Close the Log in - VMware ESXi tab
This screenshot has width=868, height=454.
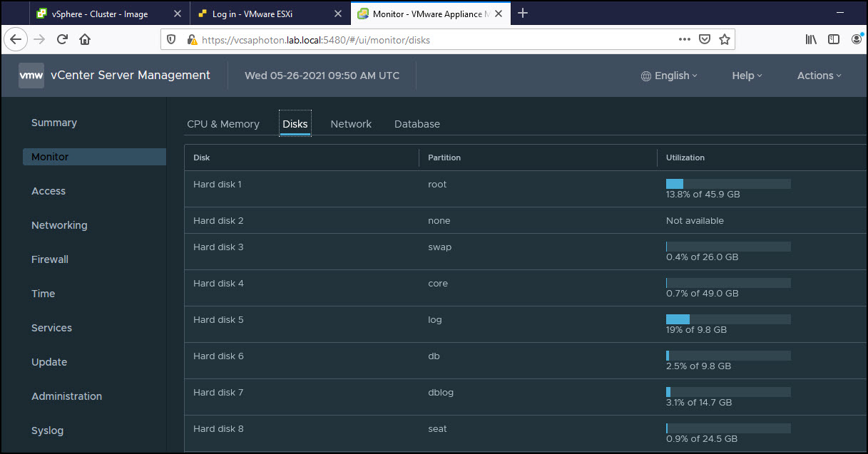pos(338,14)
